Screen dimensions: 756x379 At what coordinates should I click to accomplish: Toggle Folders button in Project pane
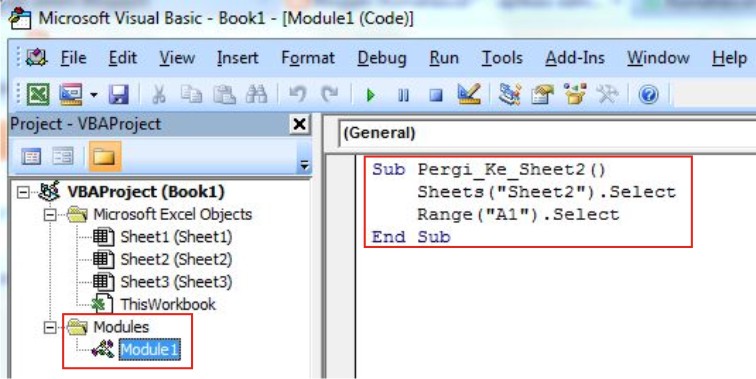105,157
